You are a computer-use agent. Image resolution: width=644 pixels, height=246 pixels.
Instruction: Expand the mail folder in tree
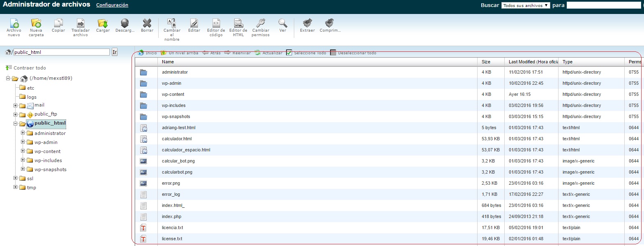[x=16, y=105]
